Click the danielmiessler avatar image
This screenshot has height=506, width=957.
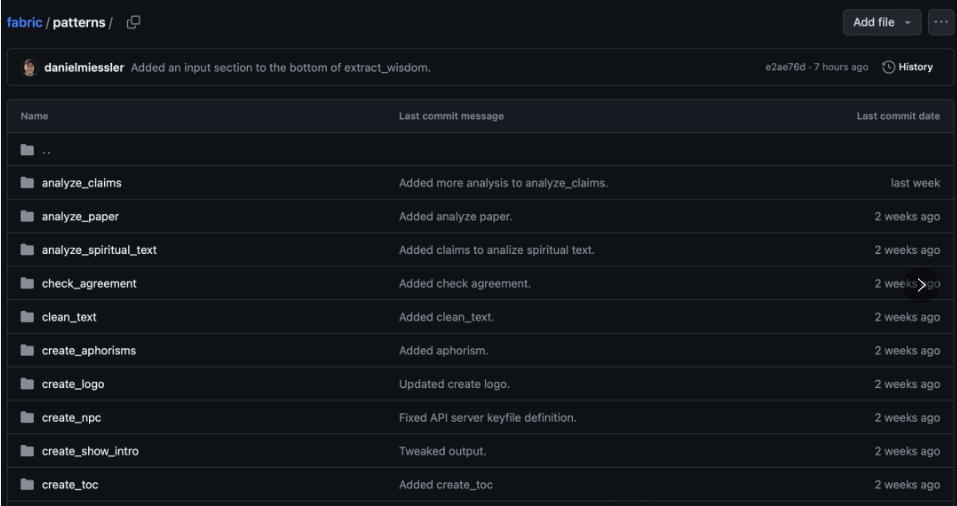tap(29, 67)
